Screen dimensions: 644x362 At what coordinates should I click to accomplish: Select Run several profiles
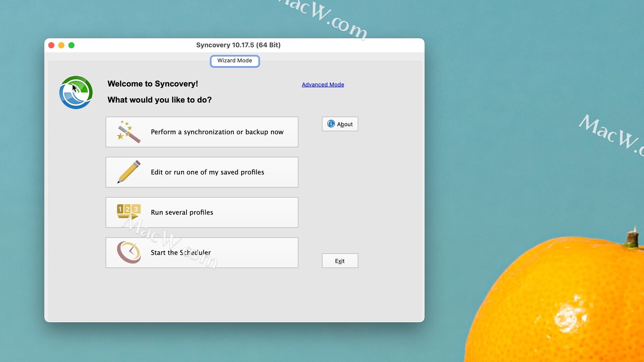click(202, 212)
